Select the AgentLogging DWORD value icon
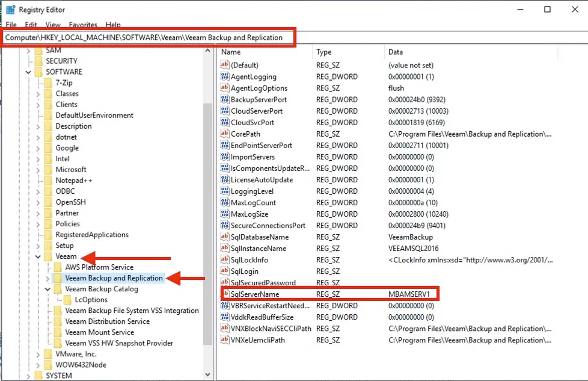 (225, 76)
